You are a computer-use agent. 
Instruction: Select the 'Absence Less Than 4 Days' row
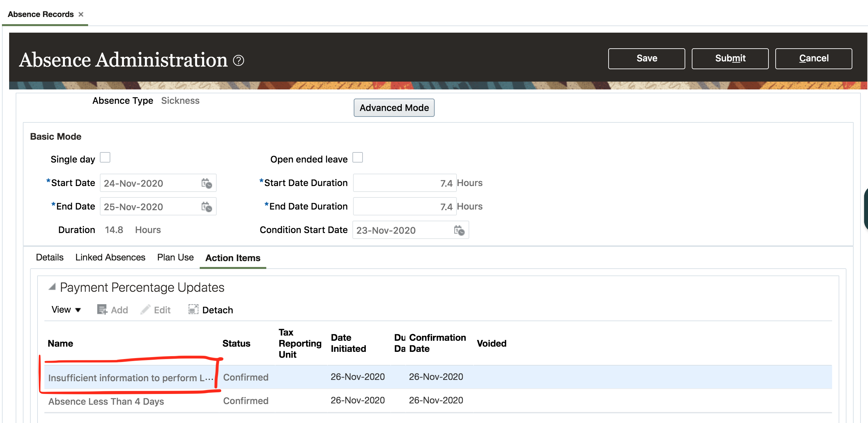438,401
